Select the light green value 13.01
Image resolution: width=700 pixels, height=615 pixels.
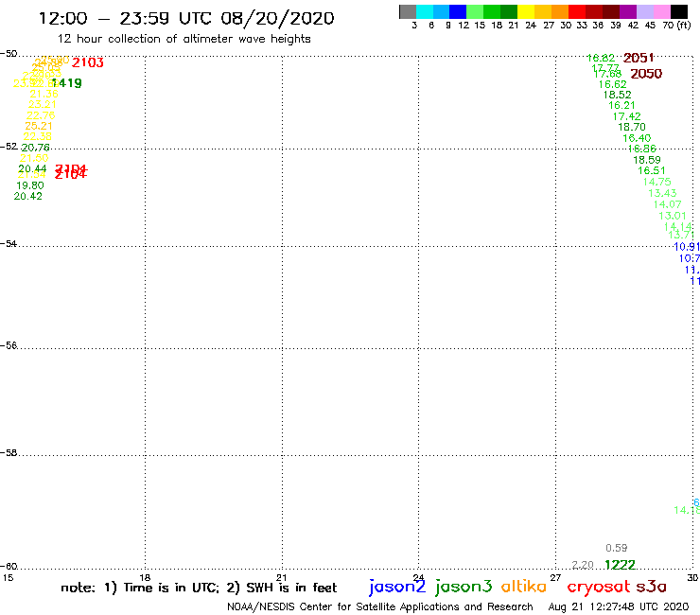click(673, 216)
